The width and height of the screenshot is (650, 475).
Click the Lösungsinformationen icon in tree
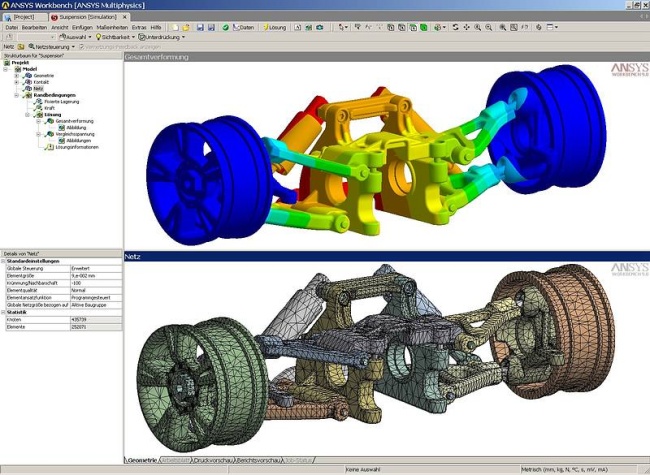click(x=49, y=147)
